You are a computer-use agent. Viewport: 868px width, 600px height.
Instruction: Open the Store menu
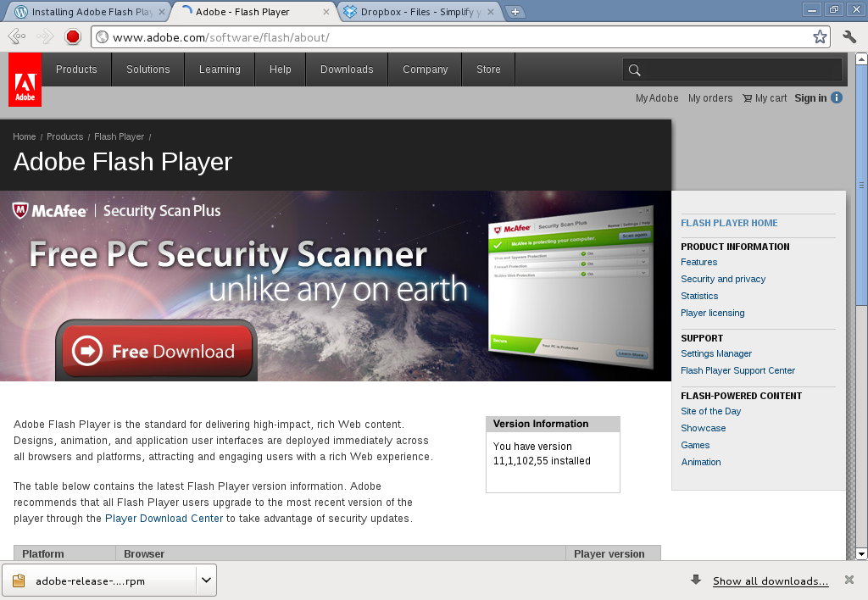488,69
